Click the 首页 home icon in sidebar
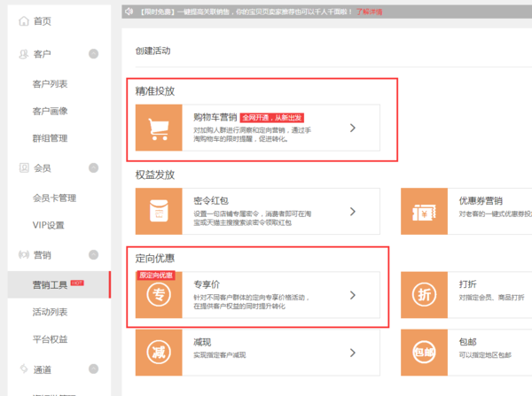 click(x=23, y=21)
